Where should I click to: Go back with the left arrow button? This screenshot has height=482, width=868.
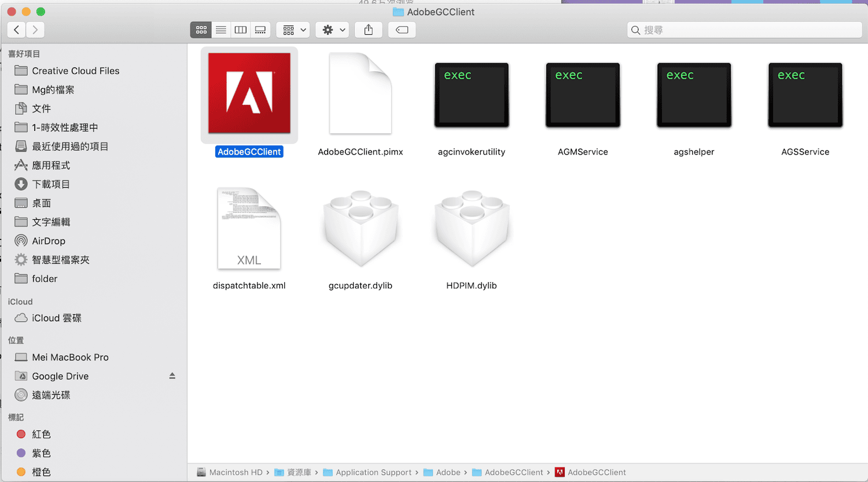17,30
